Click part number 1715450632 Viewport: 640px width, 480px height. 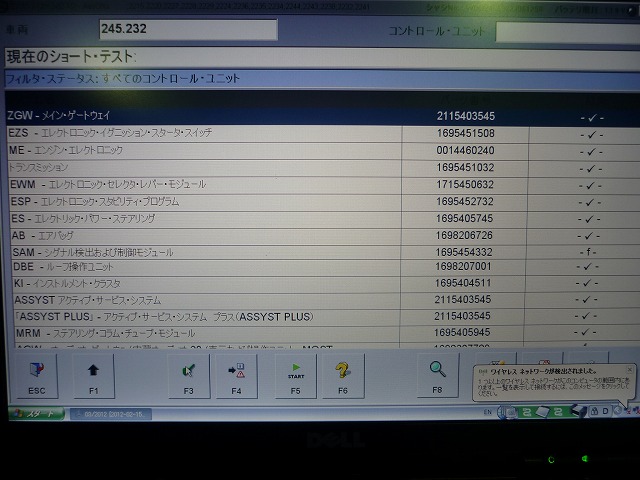(x=465, y=184)
